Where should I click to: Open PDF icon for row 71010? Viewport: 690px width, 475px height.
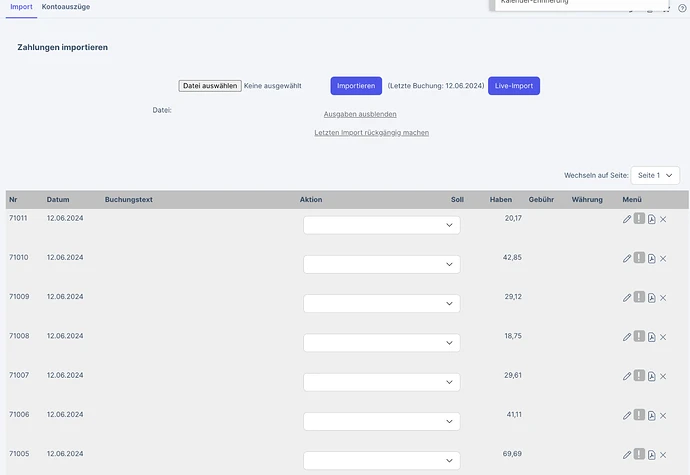tap(652, 258)
